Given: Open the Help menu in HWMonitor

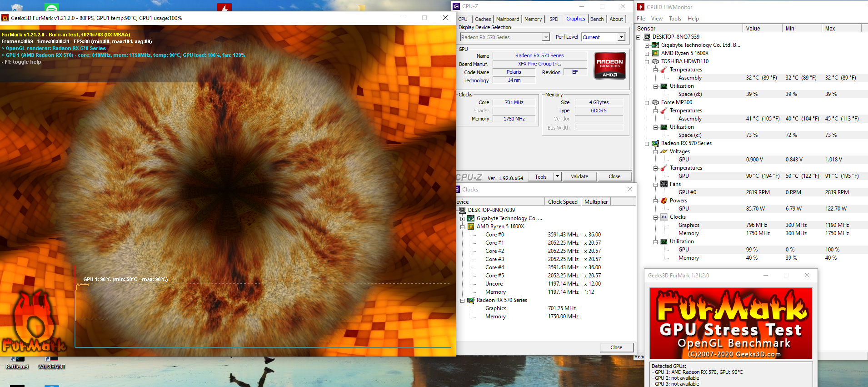Looking at the screenshot, I should (693, 19).
